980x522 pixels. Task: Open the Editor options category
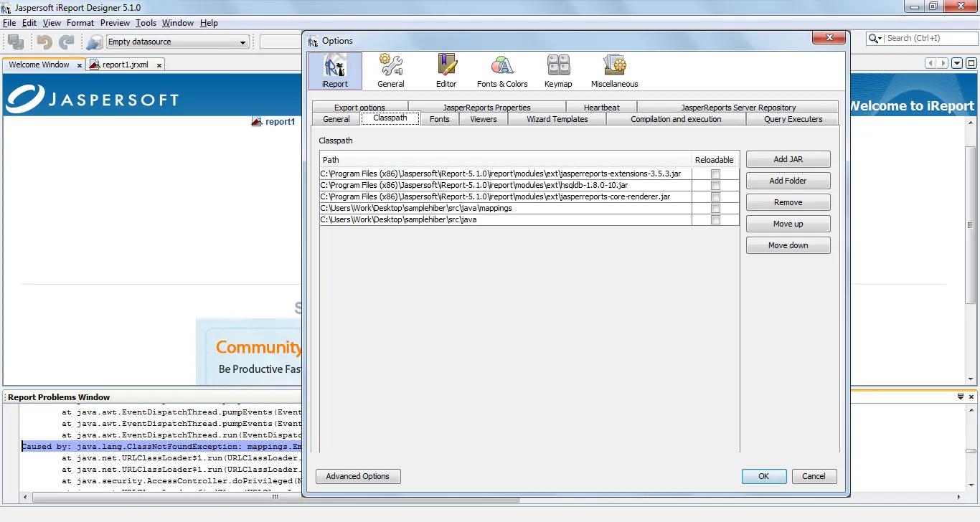[x=446, y=71]
